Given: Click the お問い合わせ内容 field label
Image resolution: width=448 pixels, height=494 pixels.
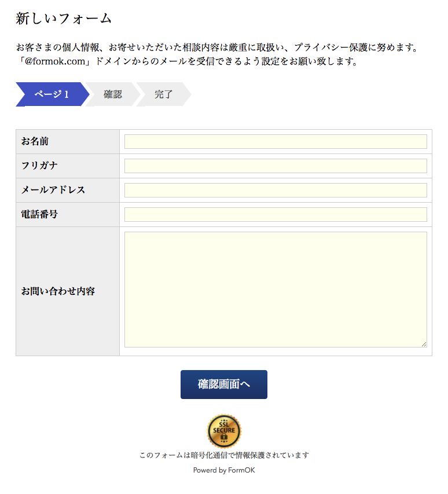Looking at the screenshot, I should (58, 291).
